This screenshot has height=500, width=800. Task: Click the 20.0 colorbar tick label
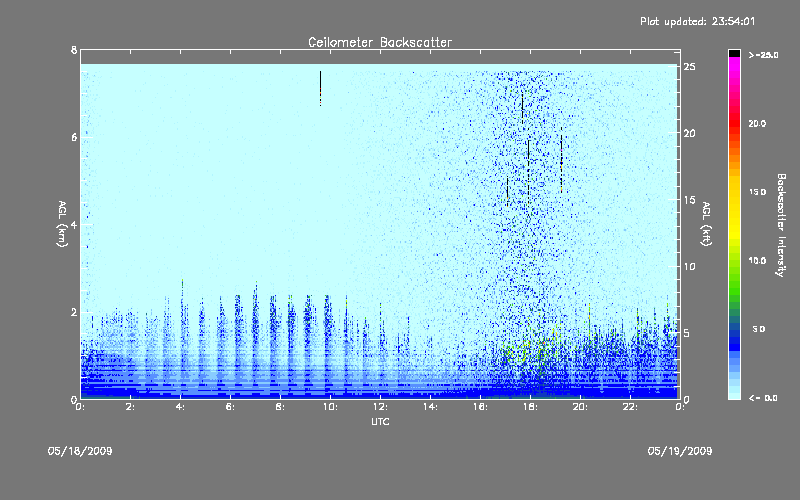(757, 124)
